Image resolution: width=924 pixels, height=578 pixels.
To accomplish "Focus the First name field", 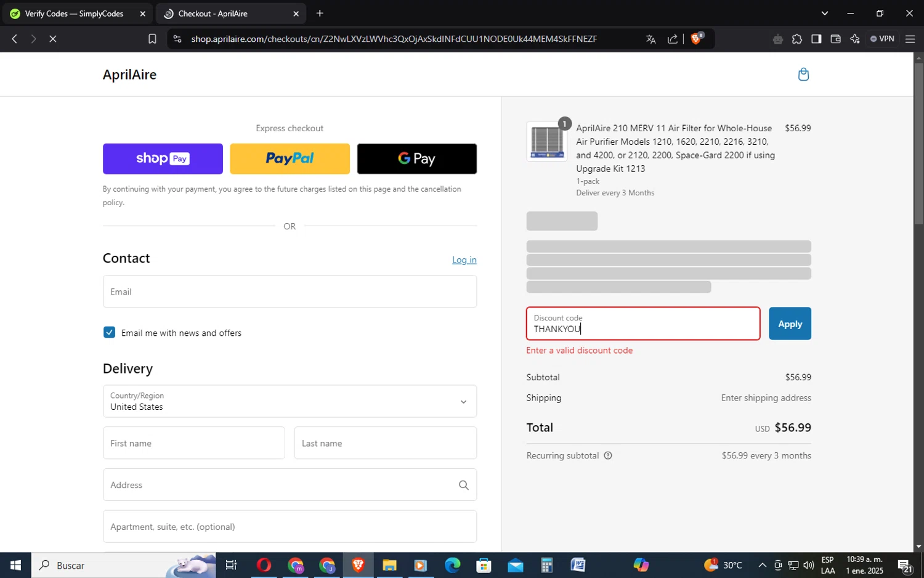I will pyautogui.click(x=194, y=443).
